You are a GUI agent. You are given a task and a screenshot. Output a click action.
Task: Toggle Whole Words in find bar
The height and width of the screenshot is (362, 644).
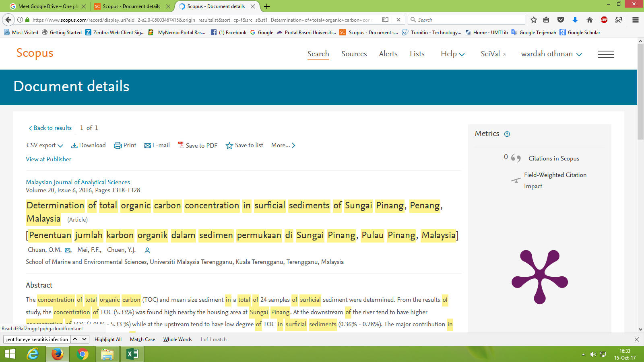click(178, 339)
